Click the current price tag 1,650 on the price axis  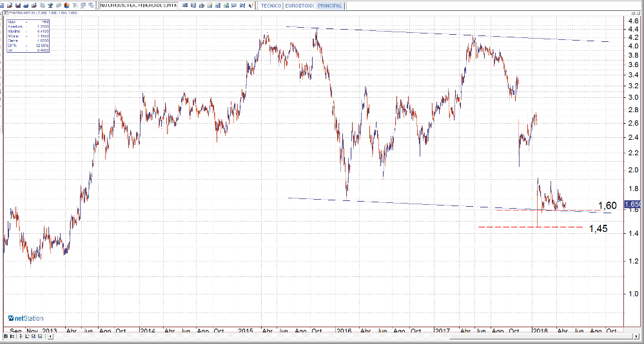(x=633, y=204)
